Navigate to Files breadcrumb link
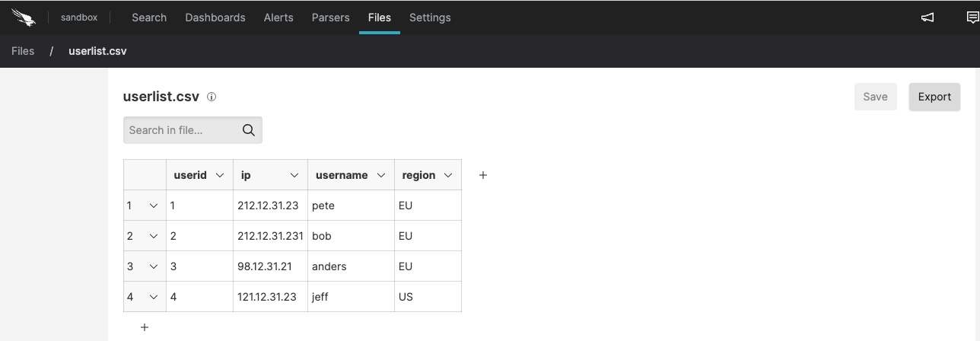 [23, 51]
